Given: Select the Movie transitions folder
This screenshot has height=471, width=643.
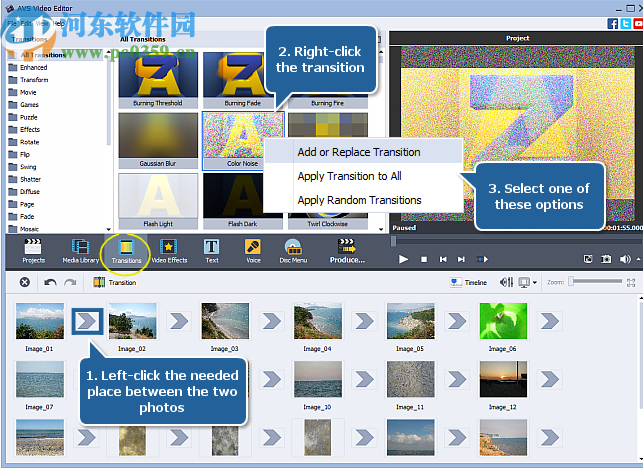Looking at the screenshot, I should click(28, 92).
